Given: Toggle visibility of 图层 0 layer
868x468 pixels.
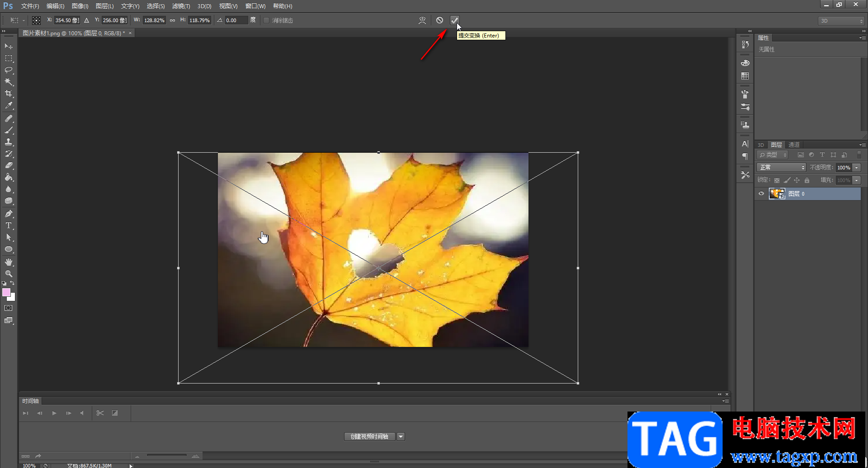Looking at the screenshot, I should pyautogui.click(x=761, y=194).
